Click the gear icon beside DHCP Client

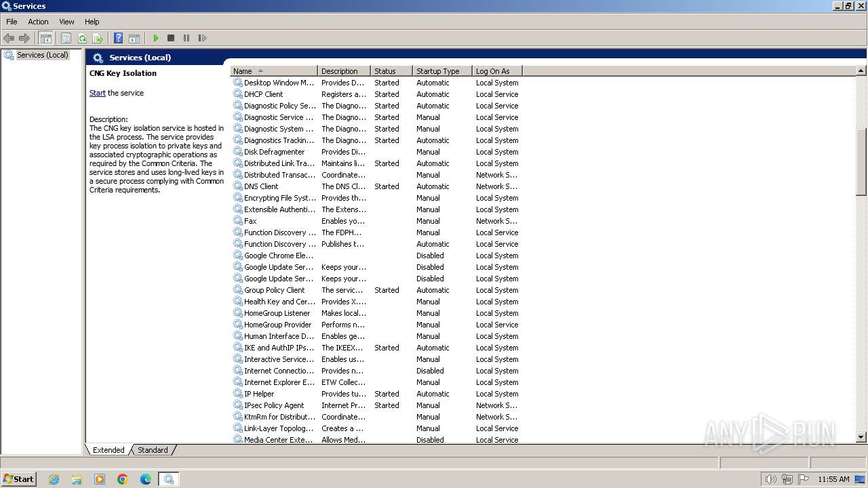pyautogui.click(x=238, y=94)
